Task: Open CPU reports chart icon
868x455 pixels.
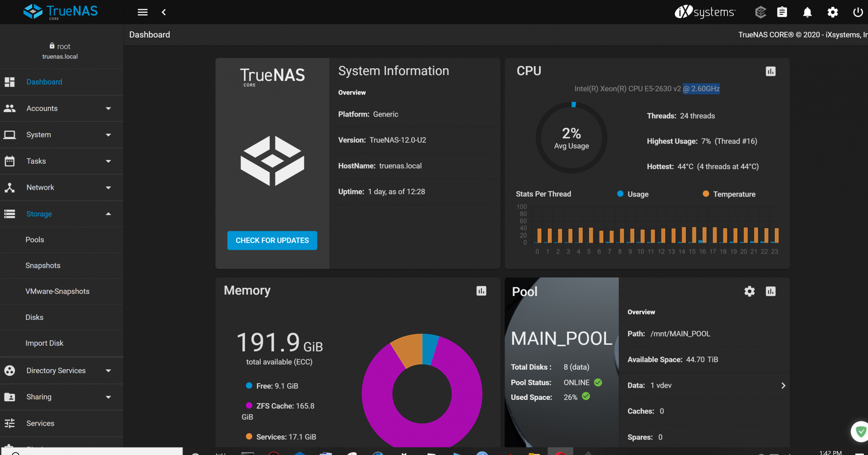Action: pos(771,71)
